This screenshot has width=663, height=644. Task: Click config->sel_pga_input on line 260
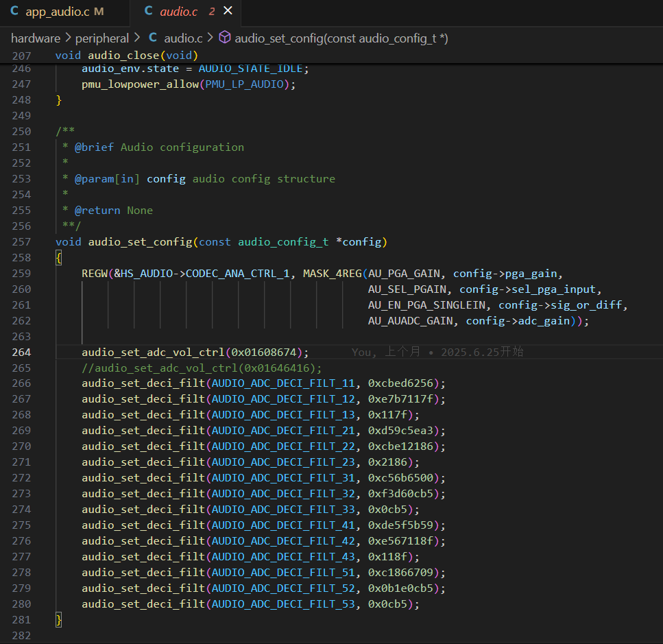click(528, 289)
